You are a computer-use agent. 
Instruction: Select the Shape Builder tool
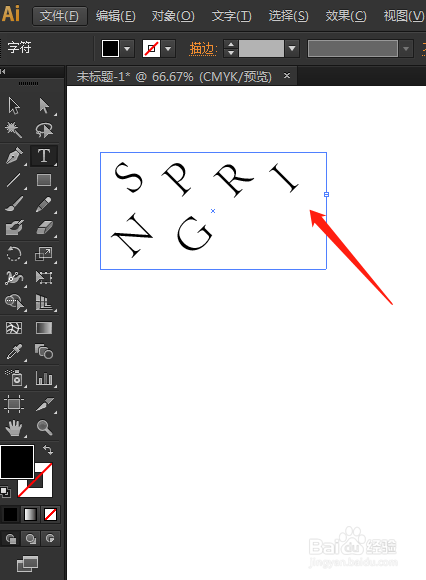coord(14,302)
